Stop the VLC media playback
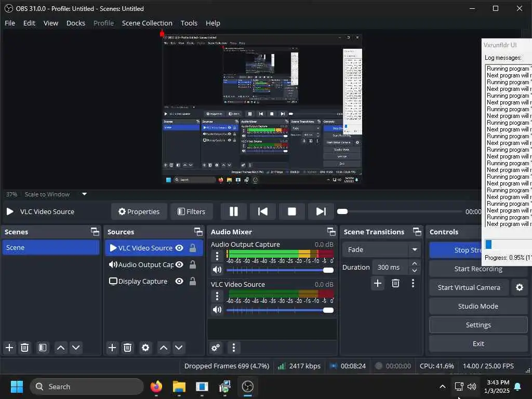Image resolution: width=532 pixels, height=399 pixels. pyautogui.click(x=292, y=212)
